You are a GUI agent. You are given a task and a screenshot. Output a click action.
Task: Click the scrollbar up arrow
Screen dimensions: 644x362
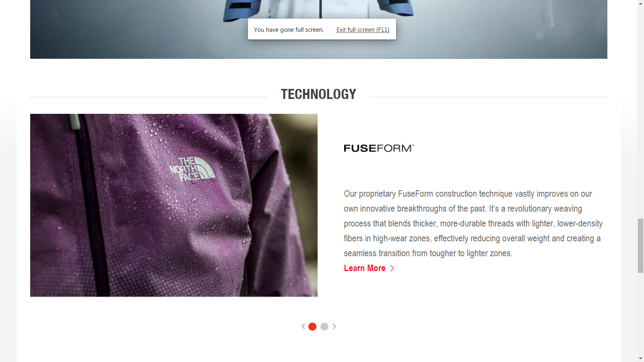point(640,3)
